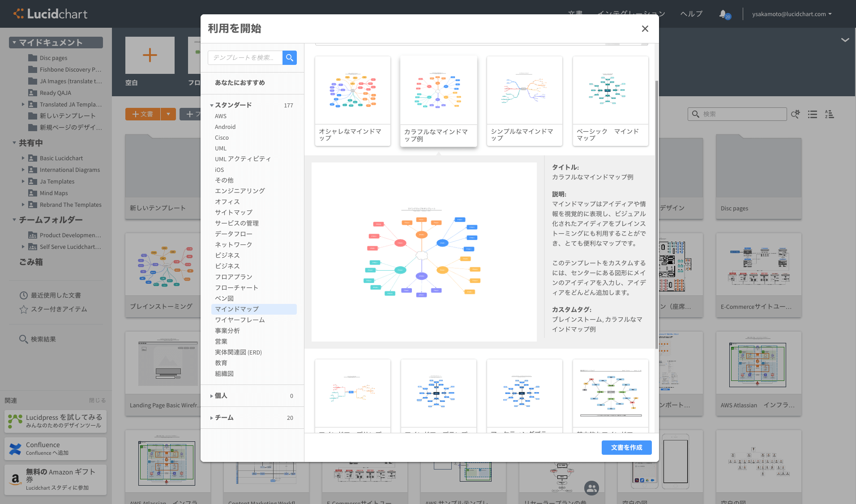Click the Lucidchart logo

49,13
